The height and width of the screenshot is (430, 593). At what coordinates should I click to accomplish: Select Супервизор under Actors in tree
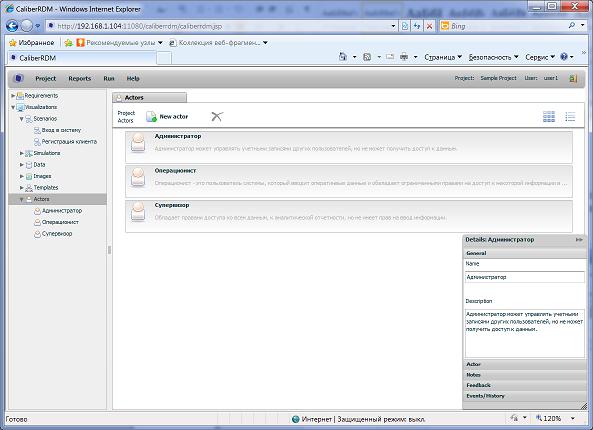57,234
